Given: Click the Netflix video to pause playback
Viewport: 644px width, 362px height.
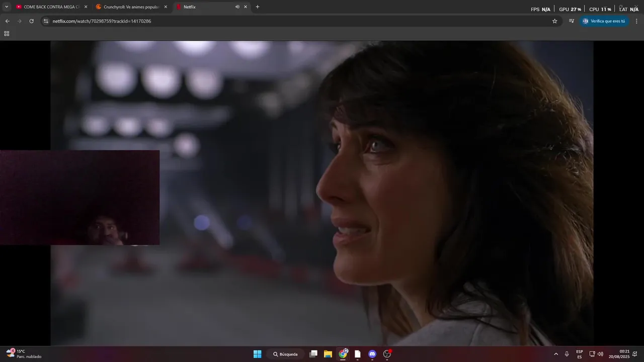Looking at the screenshot, I should pos(322,193).
